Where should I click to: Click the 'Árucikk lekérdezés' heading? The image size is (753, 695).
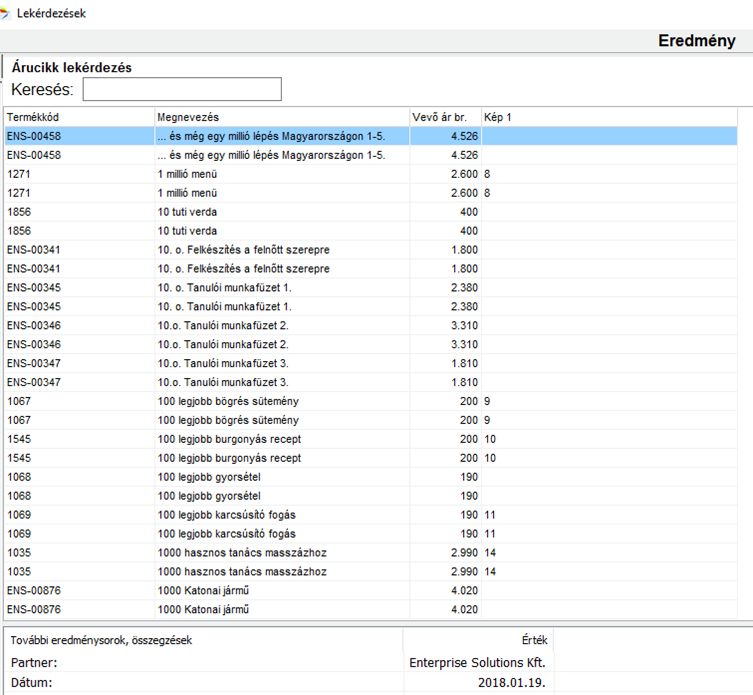tap(72, 68)
